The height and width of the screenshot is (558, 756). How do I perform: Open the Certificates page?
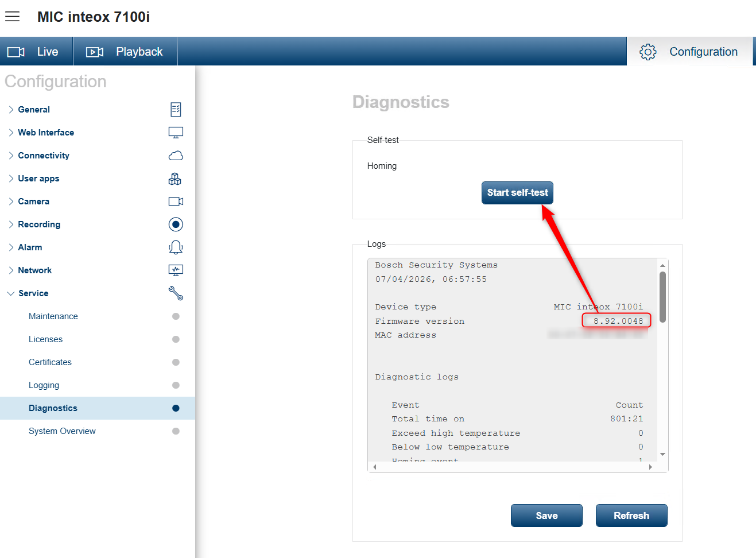pos(50,362)
